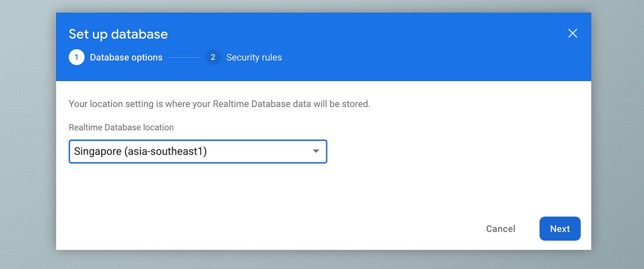Close the Set up database dialog
This screenshot has width=644, height=269.
click(572, 33)
